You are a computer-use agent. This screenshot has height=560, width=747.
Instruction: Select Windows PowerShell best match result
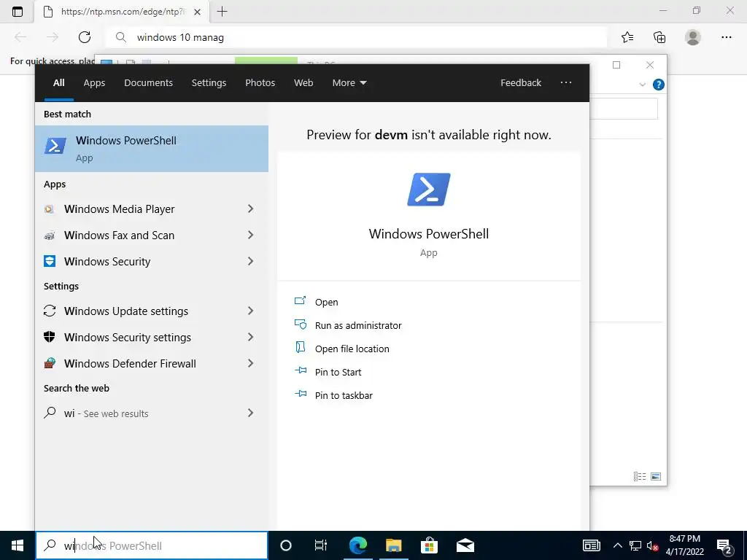(152, 149)
